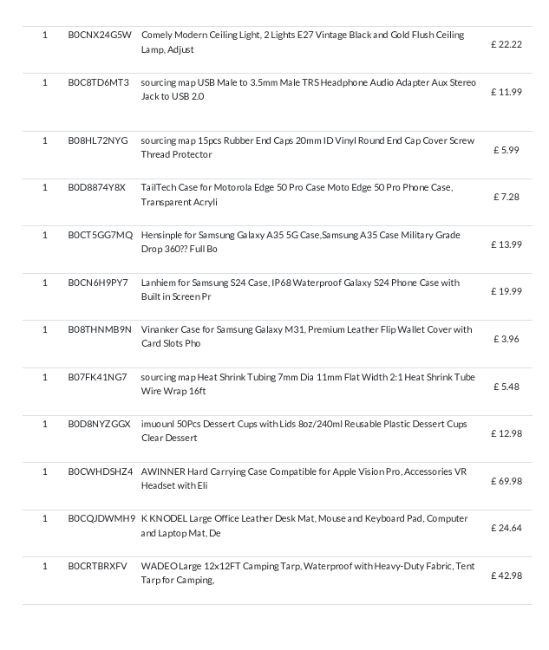Click the £ 11.99 price

(506, 92)
